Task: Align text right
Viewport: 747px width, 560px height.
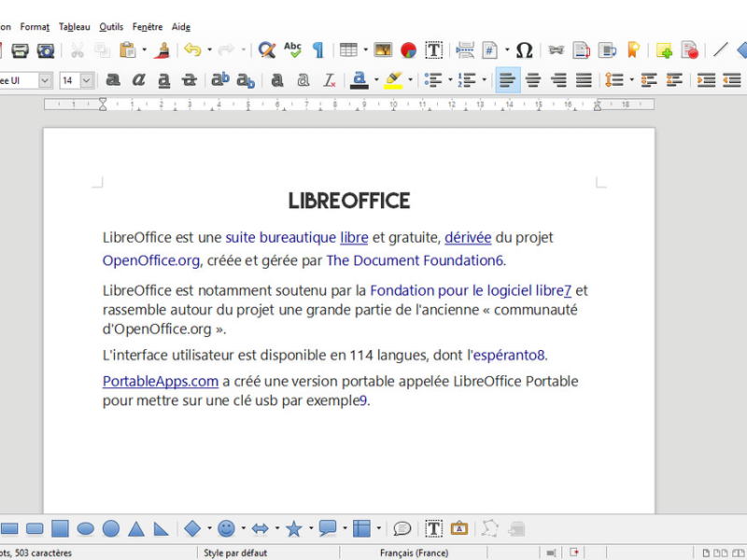Action: point(558,80)
